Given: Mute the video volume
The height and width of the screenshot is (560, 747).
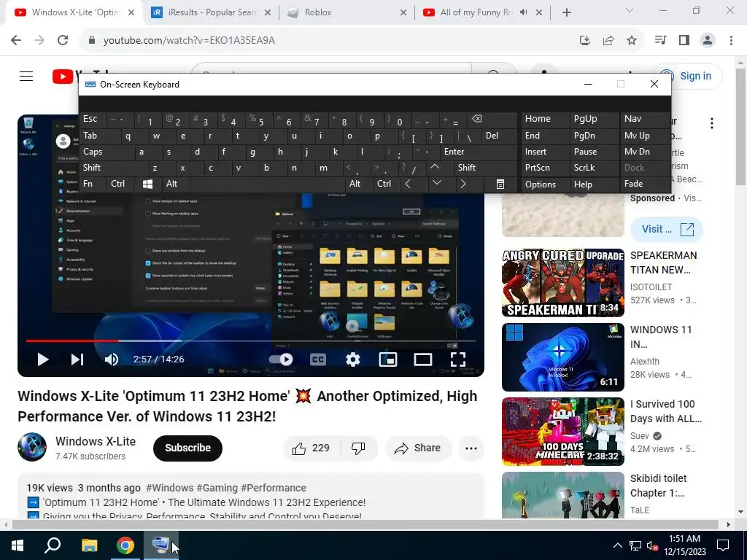Looking at the screenshot, I should coord(111,359).
